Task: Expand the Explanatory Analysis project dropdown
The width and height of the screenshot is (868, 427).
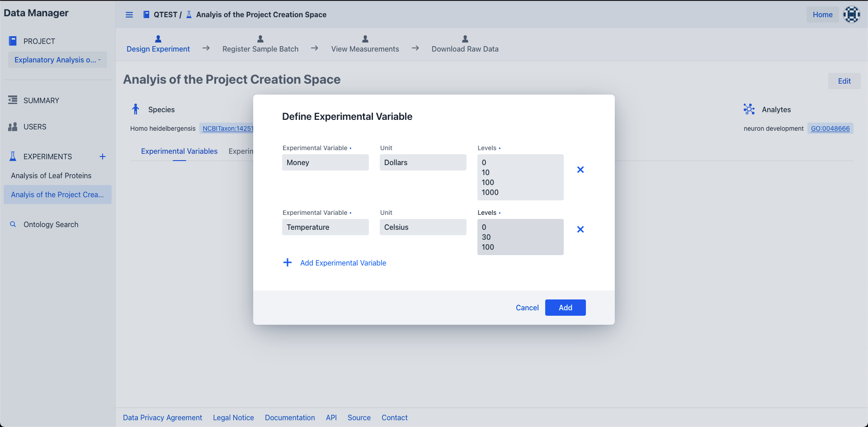Action: tap(57, 60)
